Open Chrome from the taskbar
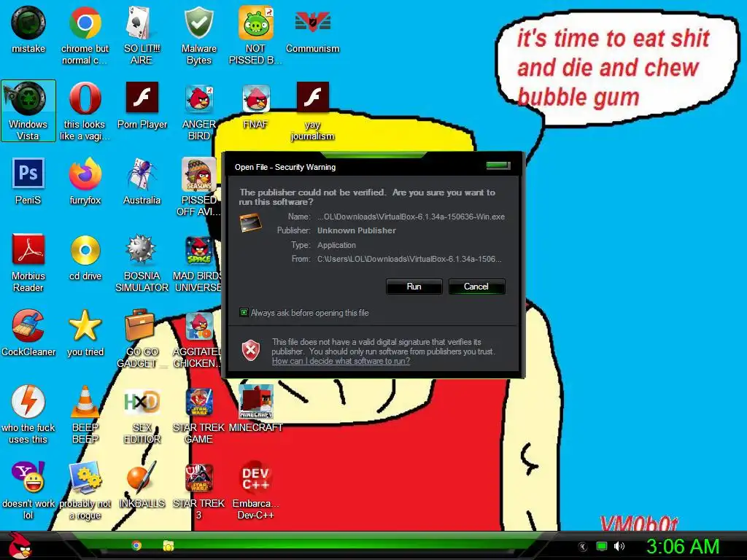 tap(136, 545)
